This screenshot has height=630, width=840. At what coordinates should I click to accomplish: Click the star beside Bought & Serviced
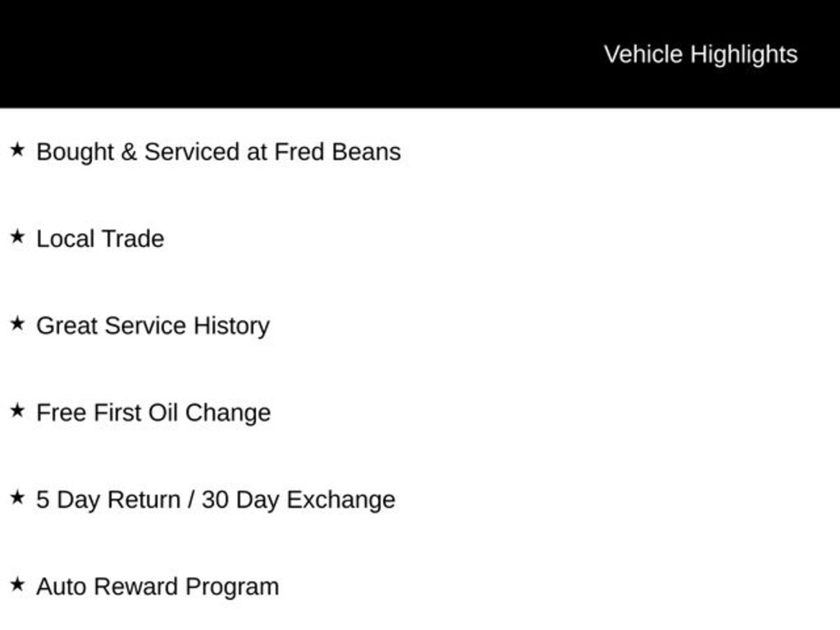click(17, 150)
